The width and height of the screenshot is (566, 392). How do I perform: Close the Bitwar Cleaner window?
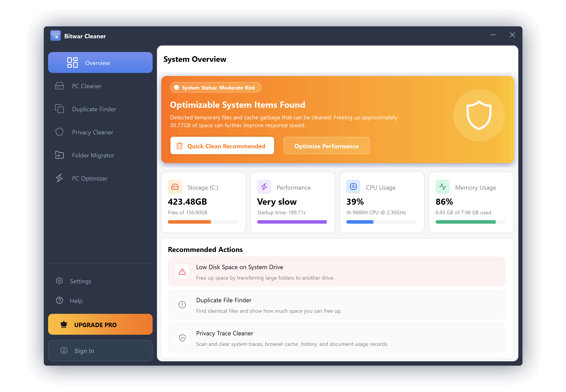click(512, 35)
